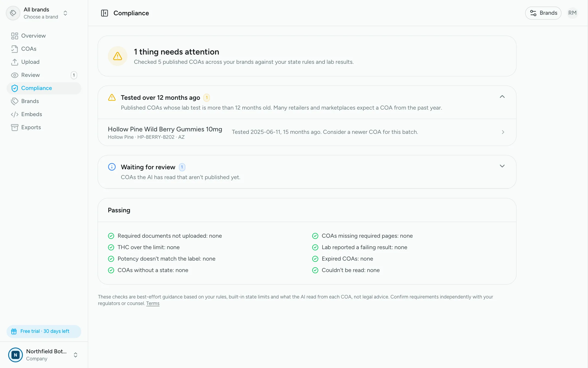Click 'COAs without a state: none'

[x=153, y=270]
